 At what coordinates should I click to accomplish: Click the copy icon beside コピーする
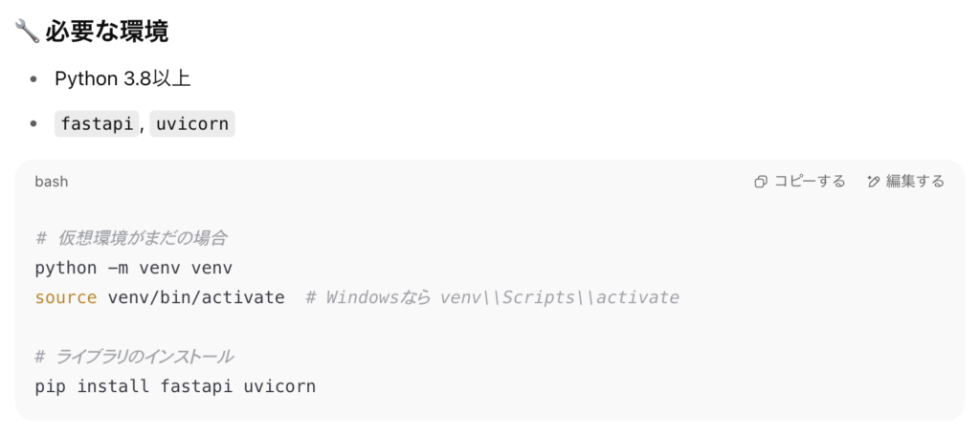(x=761, y=182)
